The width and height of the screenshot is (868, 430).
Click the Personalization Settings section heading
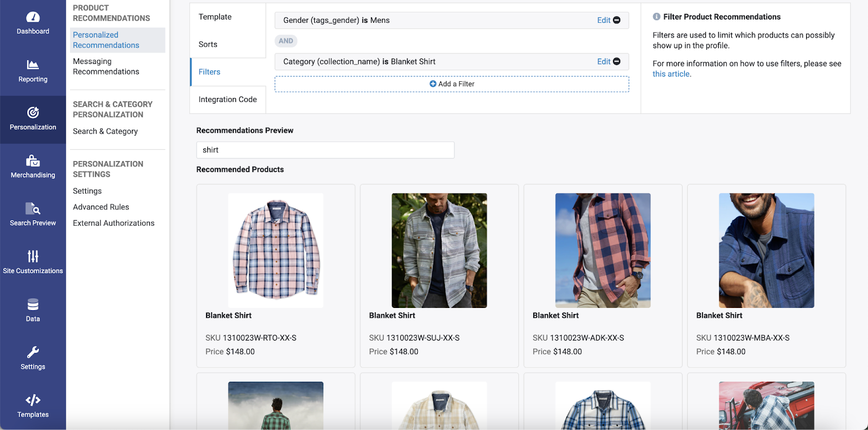(108, 169)
